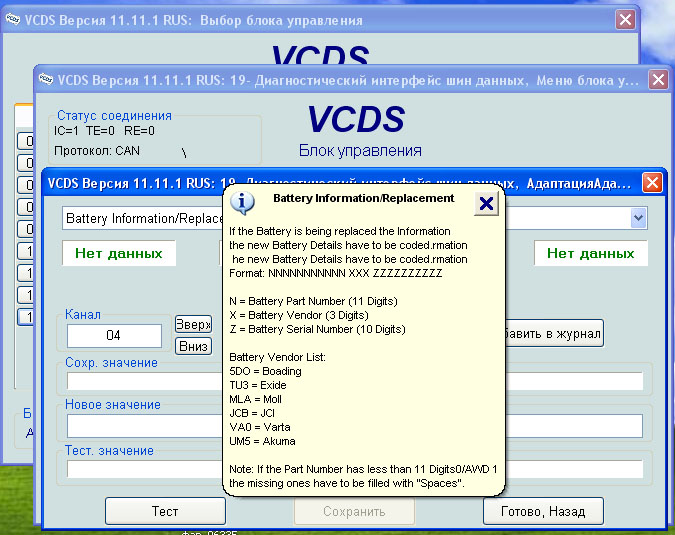The image size is (675, 535).
Task: Click 'Z = Battery Serial Number' line
Action: (317, 329)
